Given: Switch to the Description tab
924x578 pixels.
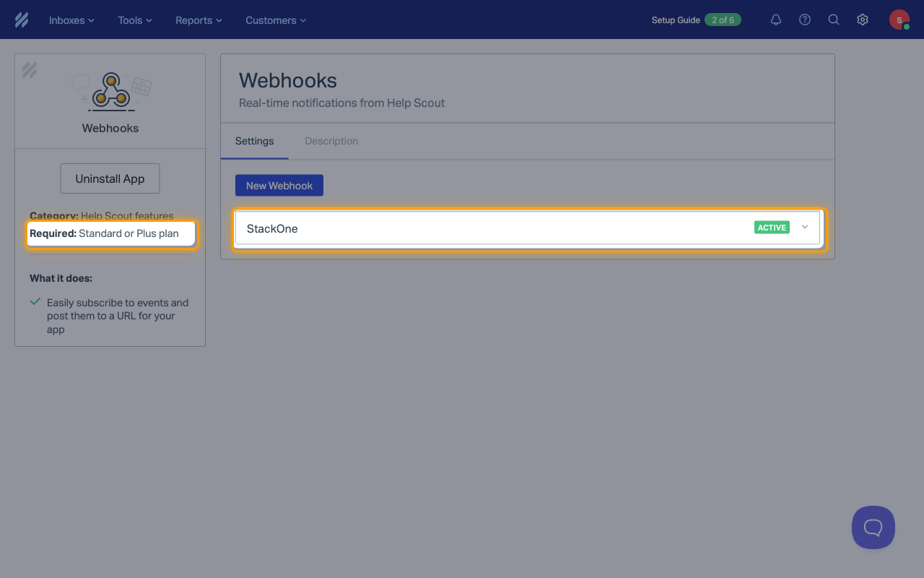Looking at the screenshot, I should click(x=331, y=141).
